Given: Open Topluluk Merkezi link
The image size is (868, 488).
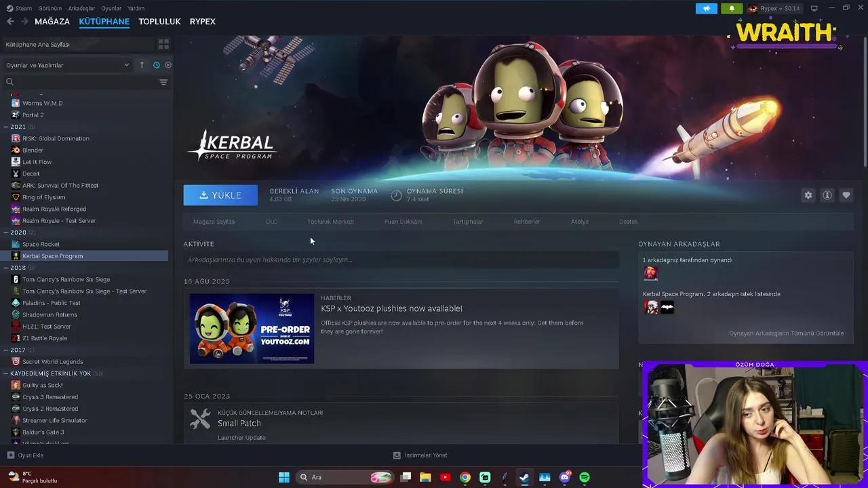Looking at the screenshot, I should pos(330,222).
